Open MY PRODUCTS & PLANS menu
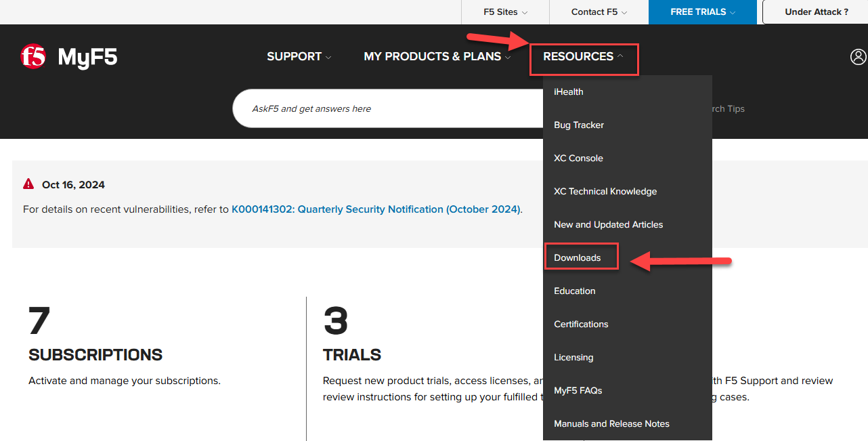 (x=437, y=57)
